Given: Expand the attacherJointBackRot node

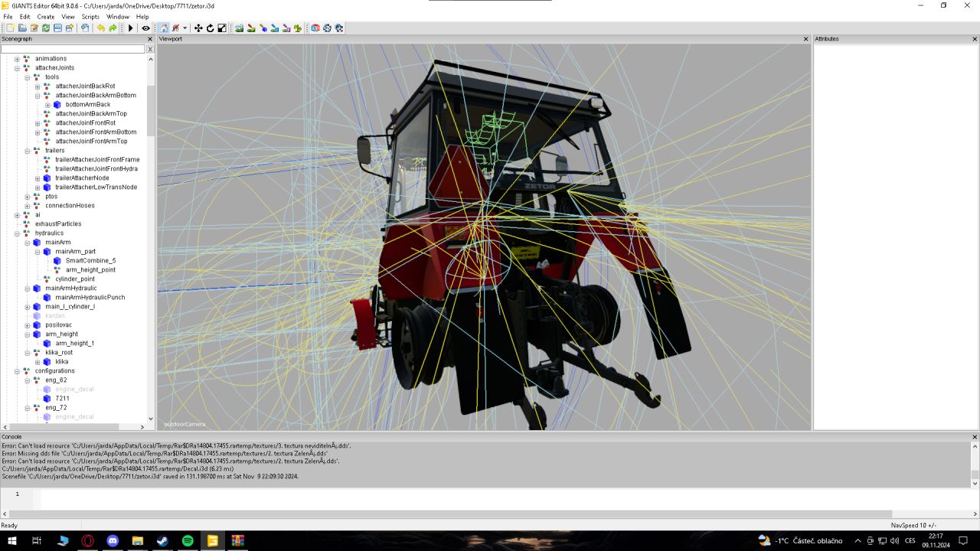Looking at the screenshot, I should pyautogui.click(x=37, y=86).
